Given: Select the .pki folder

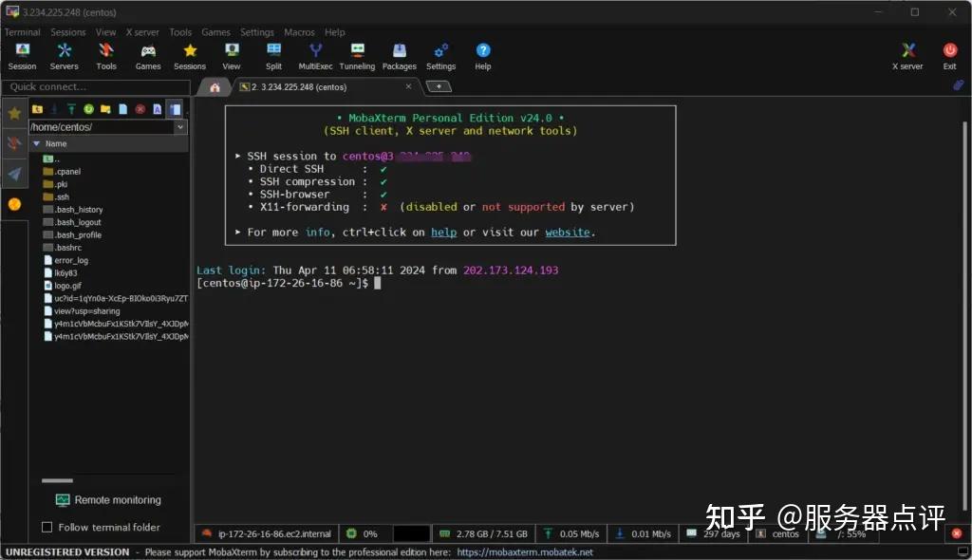Looking at the screenshot, I should (x=55, y=184).
